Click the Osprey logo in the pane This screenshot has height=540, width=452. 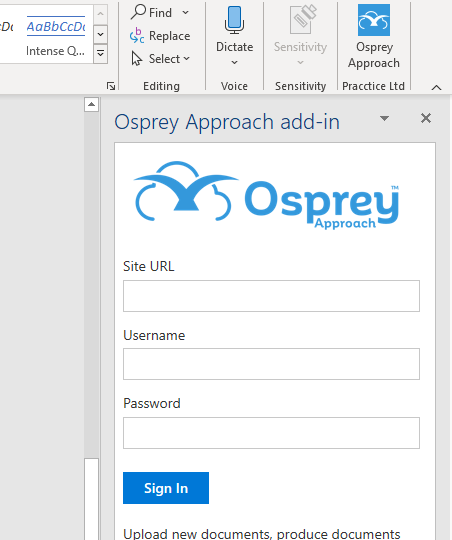pos(266,195)
